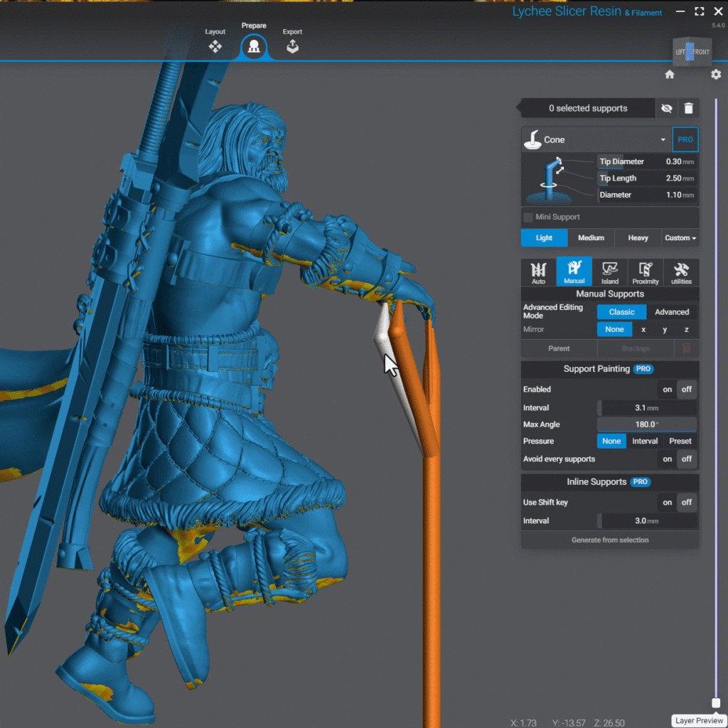This screenshot has height=728, width=728.
Task: Select the Medium support preset
Action: coord(591,238)
